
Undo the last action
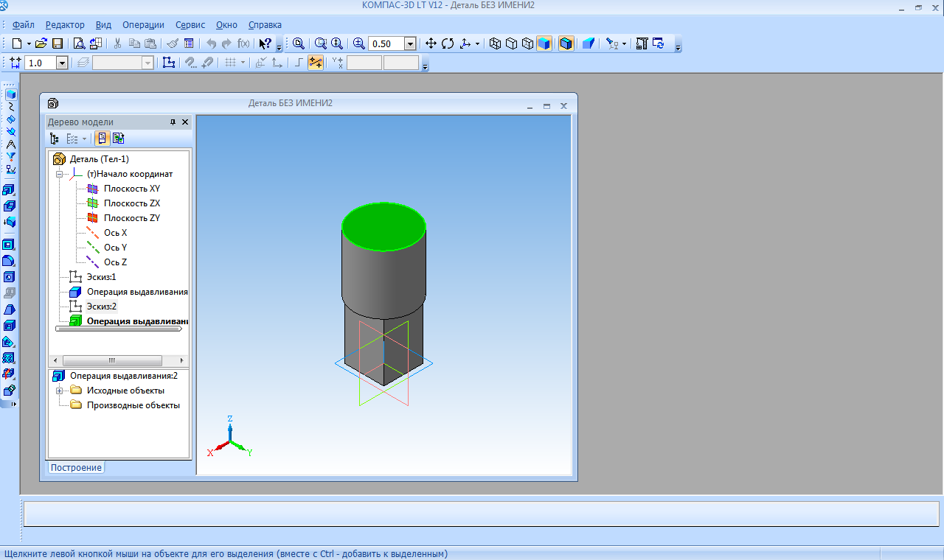coord(211,43)
